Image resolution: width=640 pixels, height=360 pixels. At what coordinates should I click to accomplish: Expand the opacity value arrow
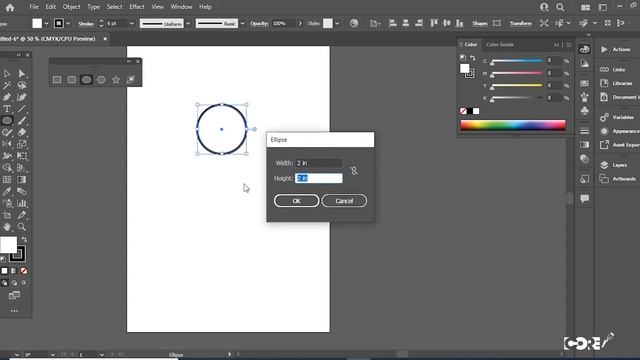tap(300, 23)
